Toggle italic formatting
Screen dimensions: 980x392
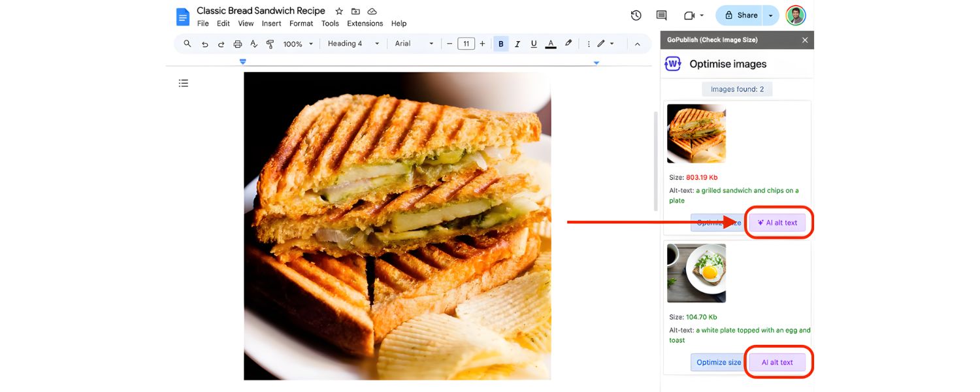coord(517,43)
